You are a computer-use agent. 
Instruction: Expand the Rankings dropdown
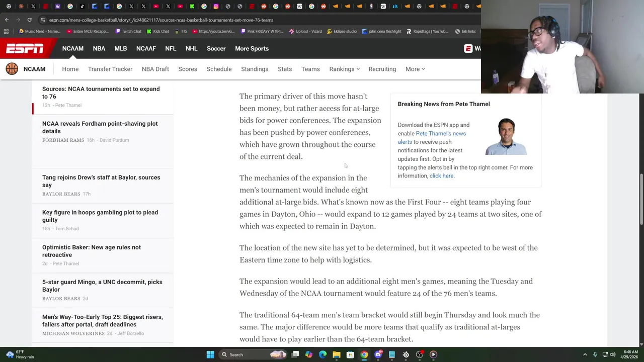click(344, 69)
